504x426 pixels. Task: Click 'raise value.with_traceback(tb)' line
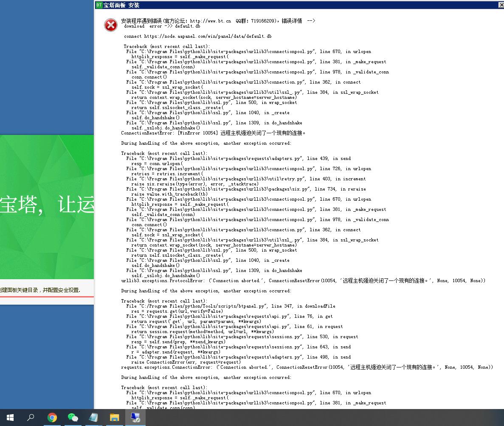tap(169, 194)
